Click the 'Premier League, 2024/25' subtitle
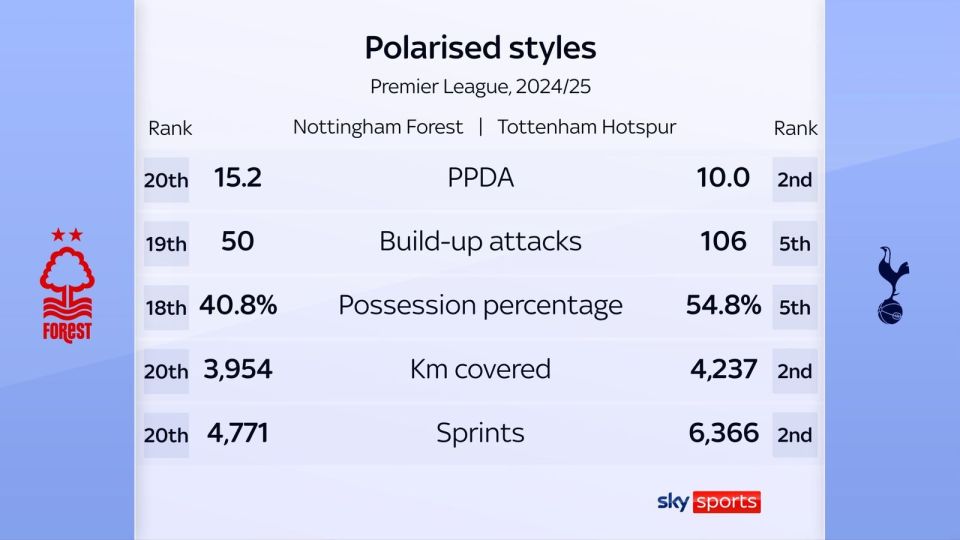This screenshot has width=960, height=540. (480, 86)
